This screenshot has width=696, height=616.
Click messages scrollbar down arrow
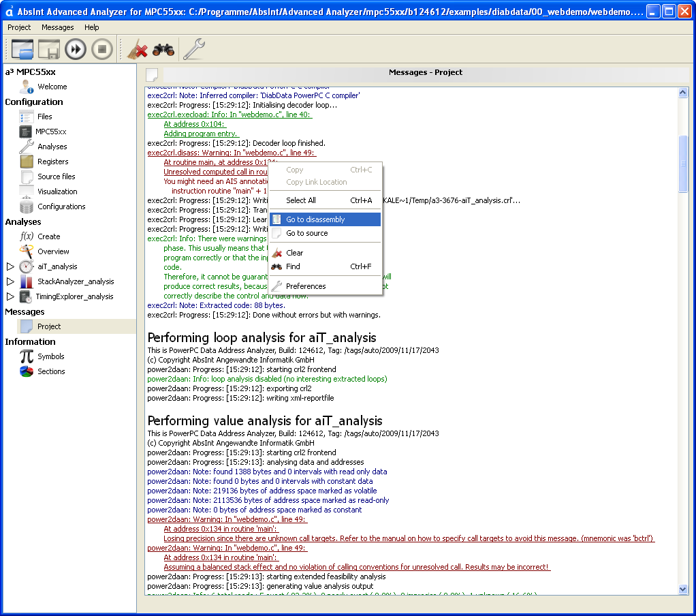683,589
